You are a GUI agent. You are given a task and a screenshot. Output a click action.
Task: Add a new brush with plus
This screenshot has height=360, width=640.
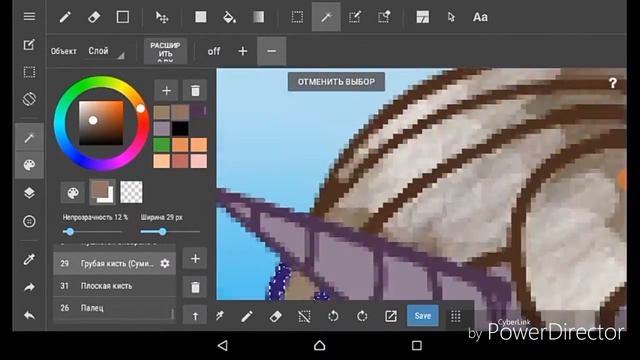(x=195, y=259)
